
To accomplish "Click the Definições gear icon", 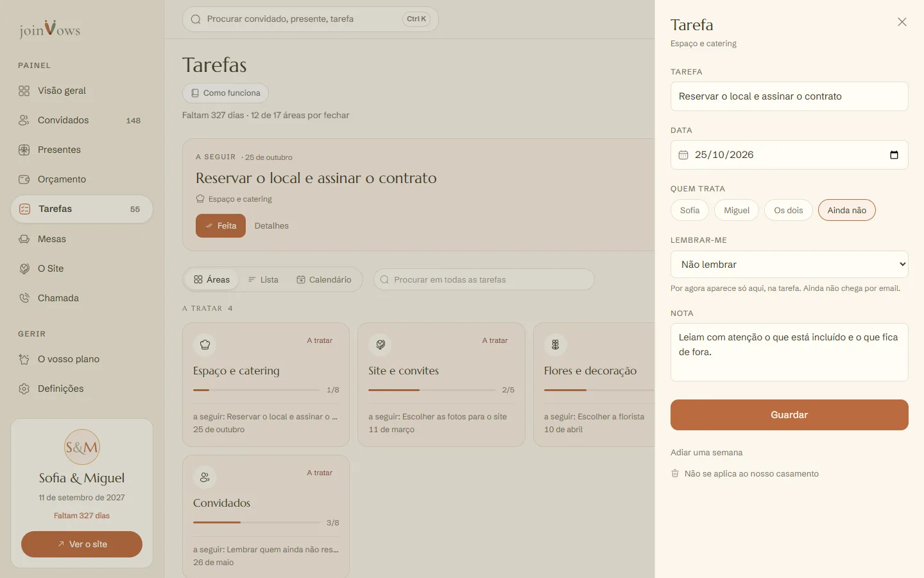I will pyautogui.click(x=24, y=389).
